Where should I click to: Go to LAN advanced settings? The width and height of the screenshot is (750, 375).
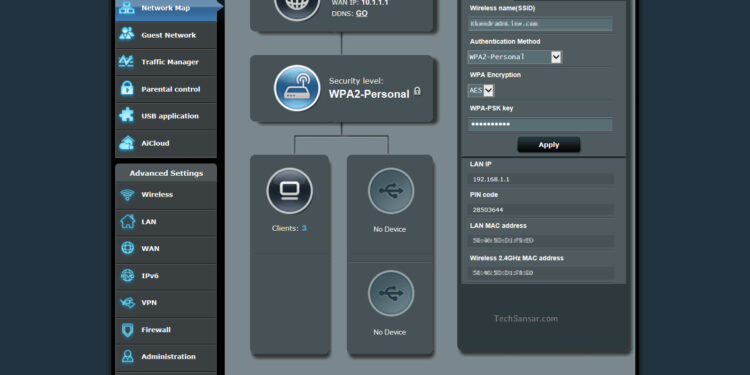point(166,222)
